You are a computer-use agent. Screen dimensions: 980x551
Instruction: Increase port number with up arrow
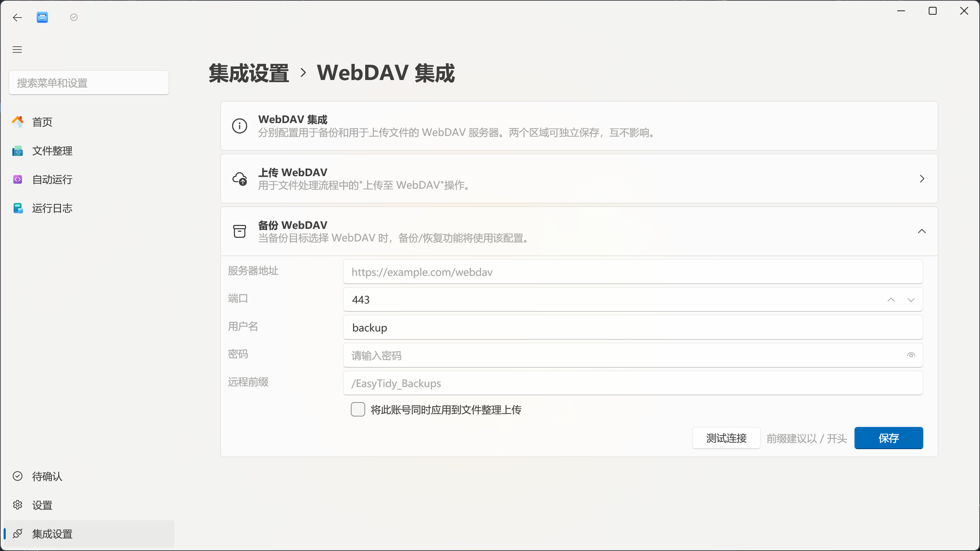pyautogui.click(x=891, y=300)
